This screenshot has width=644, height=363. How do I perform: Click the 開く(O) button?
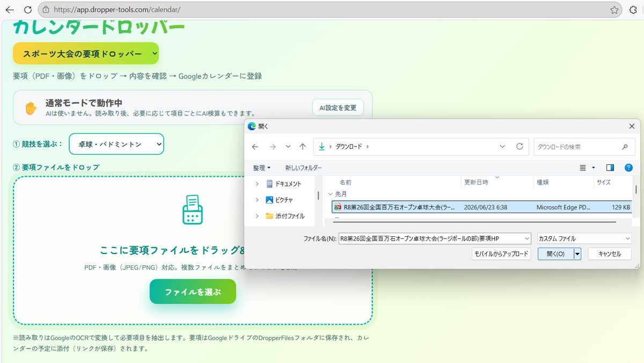click(x=555, y=254)
